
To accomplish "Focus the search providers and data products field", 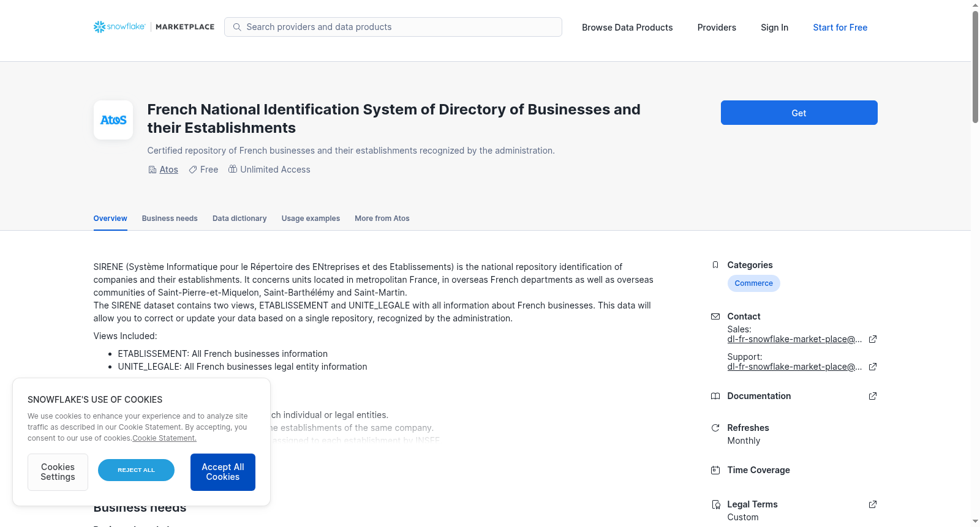I will [393, 27].
